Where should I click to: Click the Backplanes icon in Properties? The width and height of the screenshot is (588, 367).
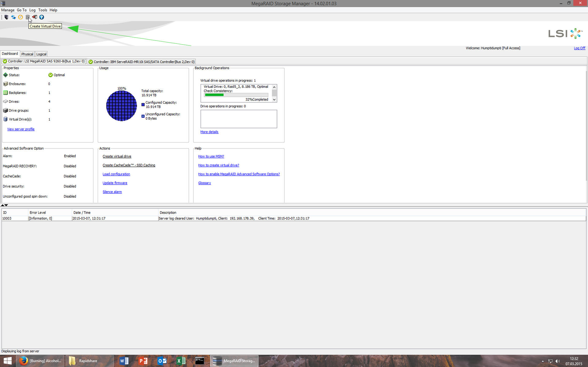coord(6,93)
